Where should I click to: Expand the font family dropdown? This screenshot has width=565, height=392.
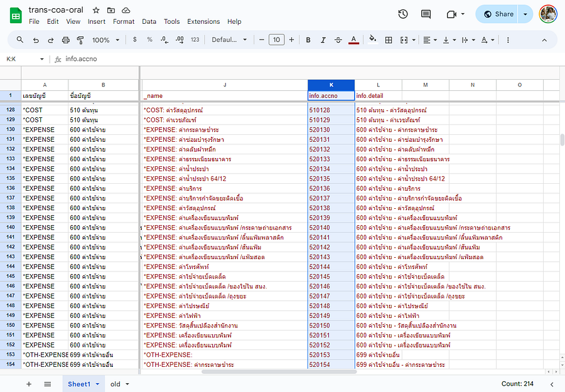tap(229, 40)
